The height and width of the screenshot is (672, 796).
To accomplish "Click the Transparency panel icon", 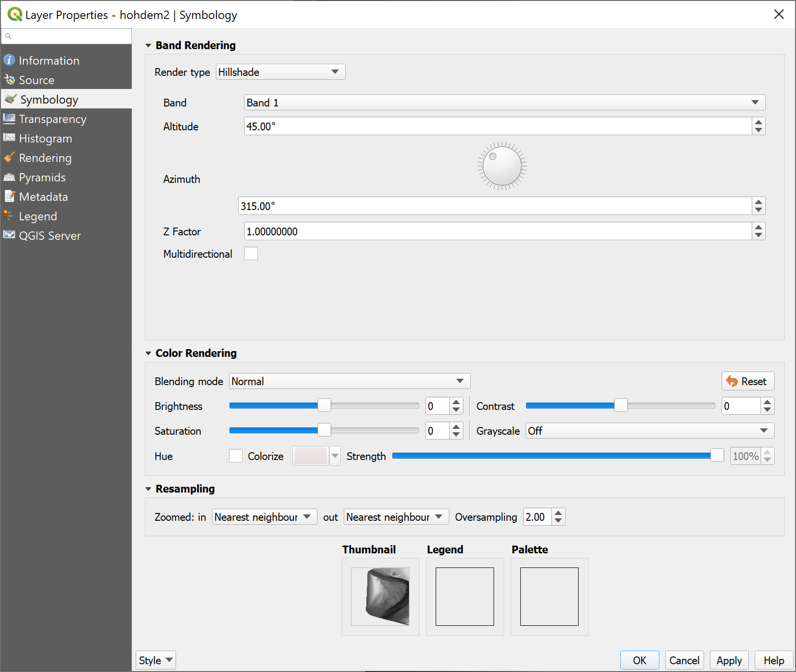I will [x=9, y=119].
